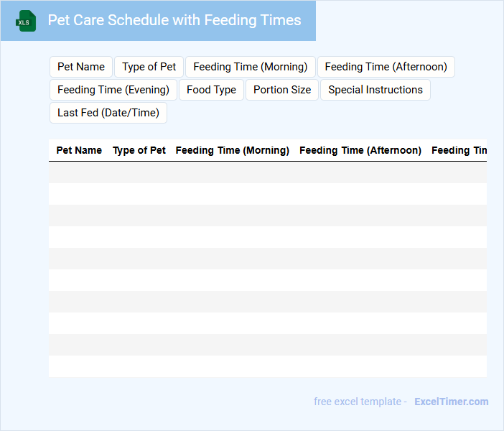Click the Portion Size tag
The width and height of the screenshot is (504, 431).
pyautogui.click(x=282, y=90)
